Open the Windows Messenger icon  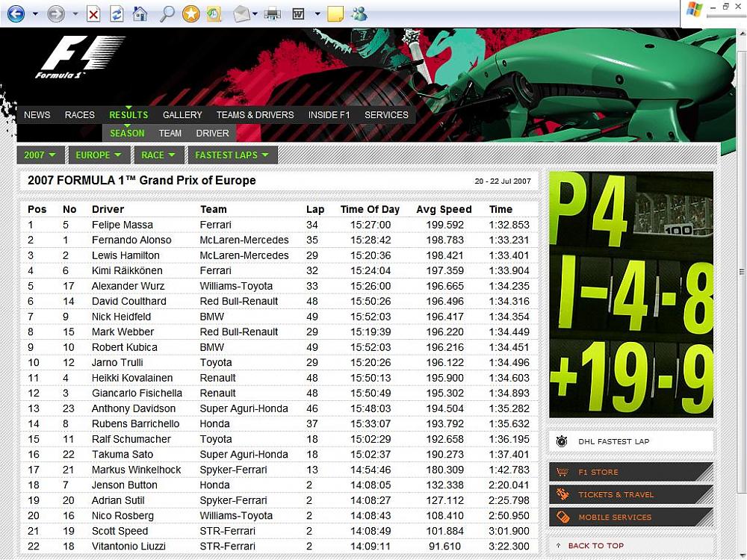(359, 13)
